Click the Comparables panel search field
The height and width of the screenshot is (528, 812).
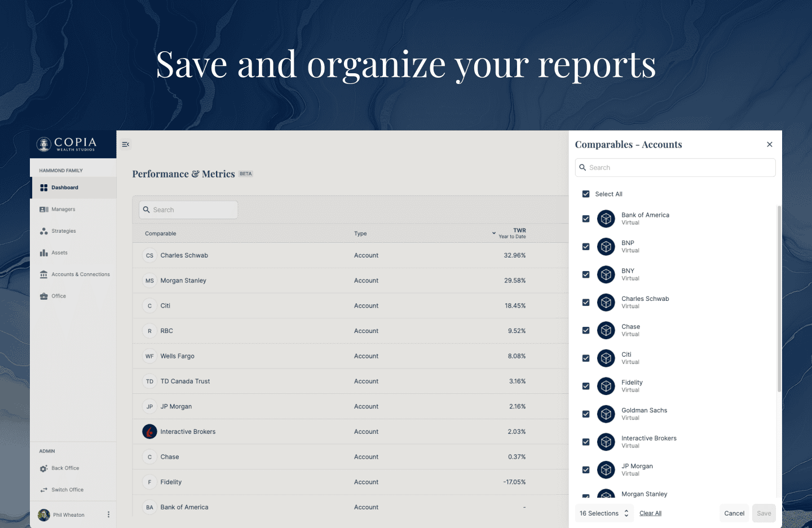676,167
